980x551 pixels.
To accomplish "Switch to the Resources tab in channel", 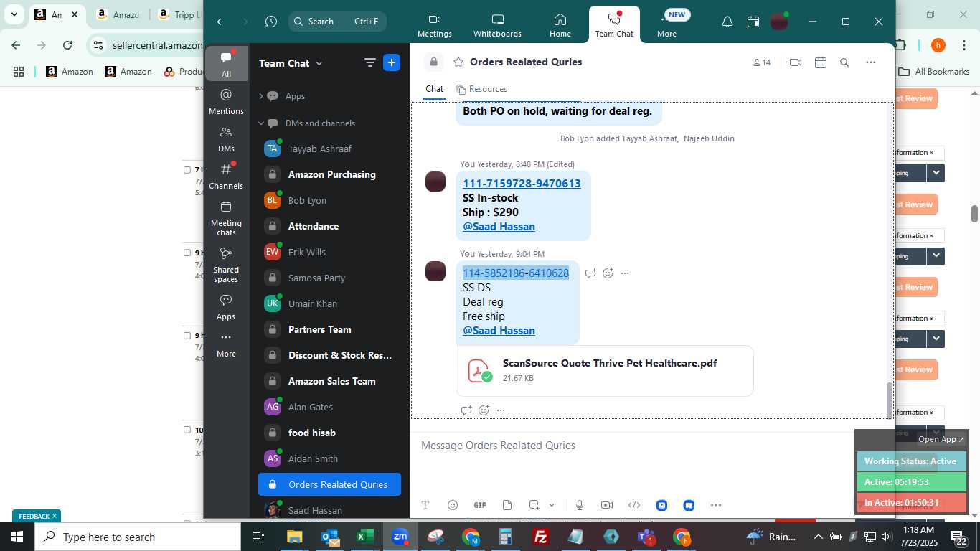I will point(481,89).
